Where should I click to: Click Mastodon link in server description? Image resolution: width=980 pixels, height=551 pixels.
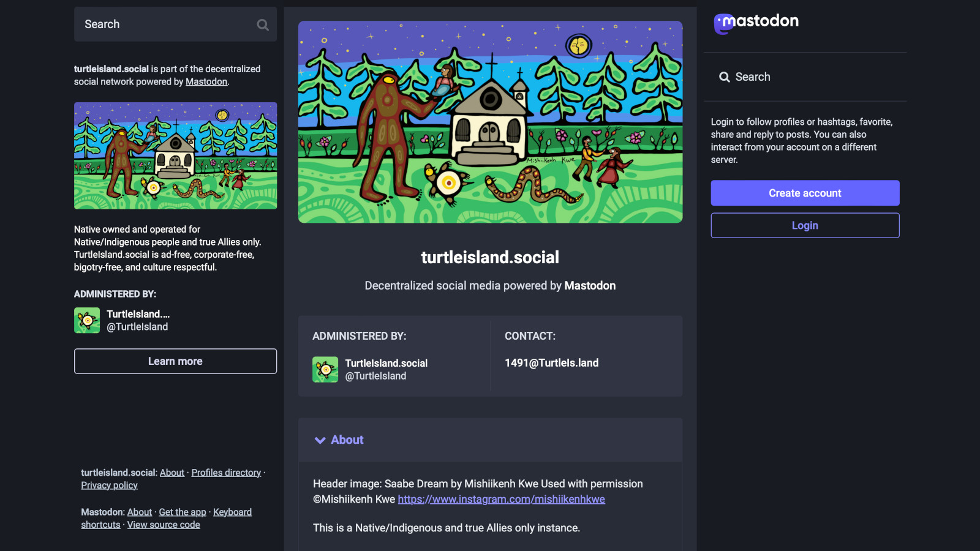(206, 82)
